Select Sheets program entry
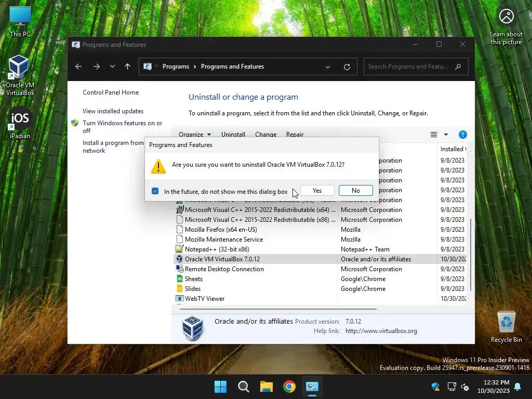Viewport: 532px width, 399px height. (x=320, y=278)
